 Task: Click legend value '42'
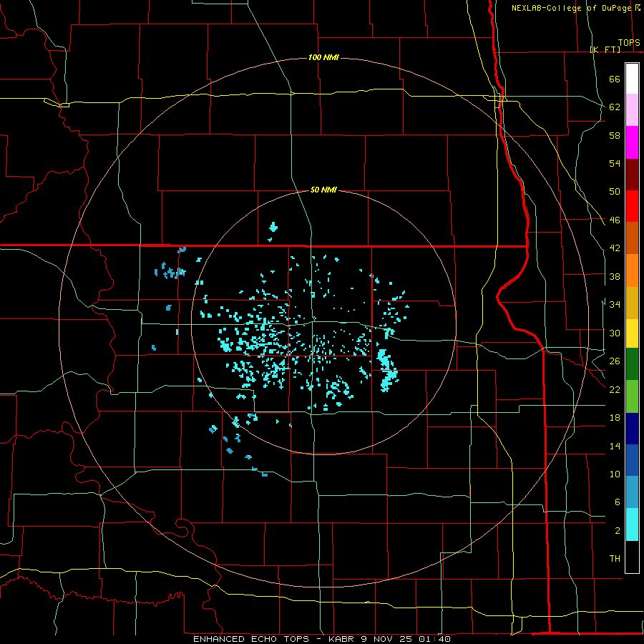[615, 248]
